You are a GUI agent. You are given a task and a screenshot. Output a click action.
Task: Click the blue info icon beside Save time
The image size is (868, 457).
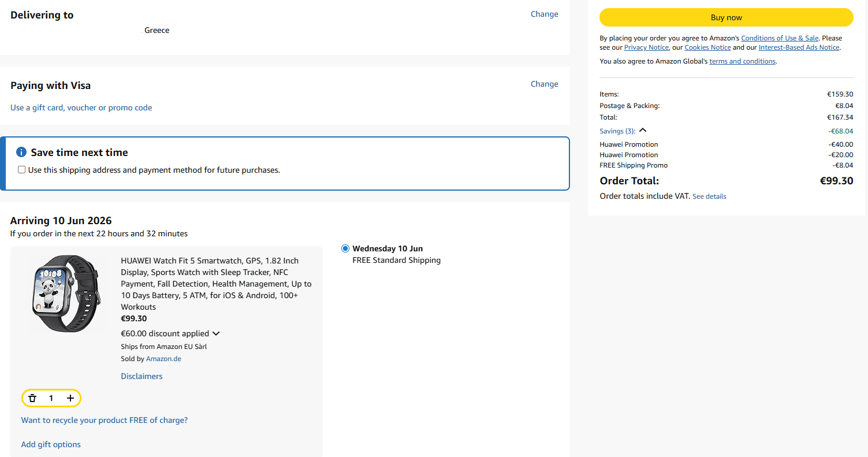pos(21,153)
